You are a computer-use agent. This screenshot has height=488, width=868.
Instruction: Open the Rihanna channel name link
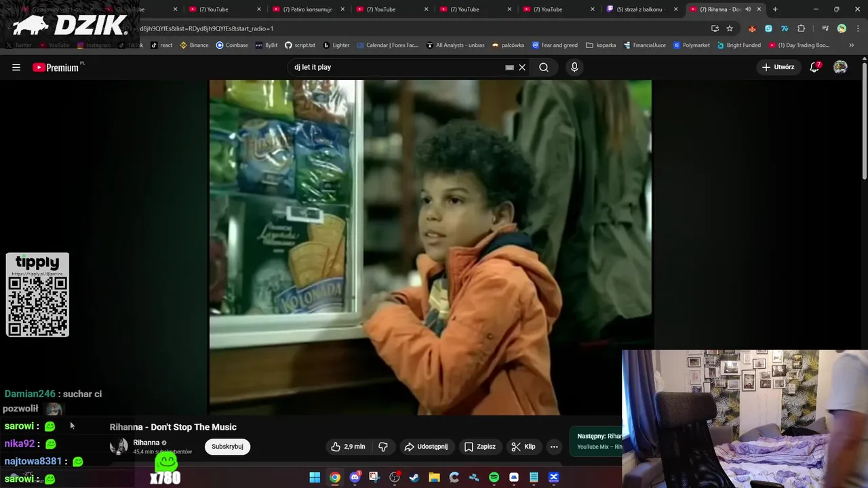click(x=146, y=443)
